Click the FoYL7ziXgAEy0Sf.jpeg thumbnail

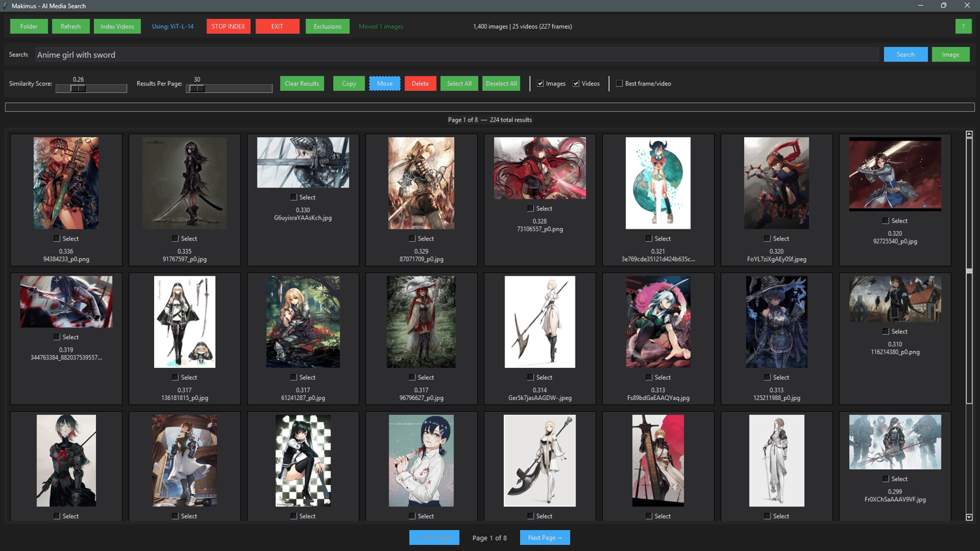777,183
